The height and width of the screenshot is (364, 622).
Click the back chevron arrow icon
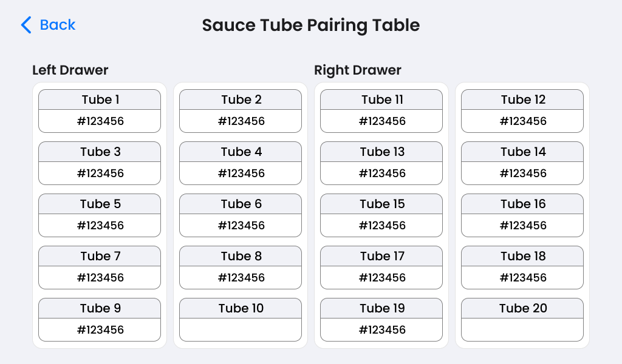coord(26,25)
